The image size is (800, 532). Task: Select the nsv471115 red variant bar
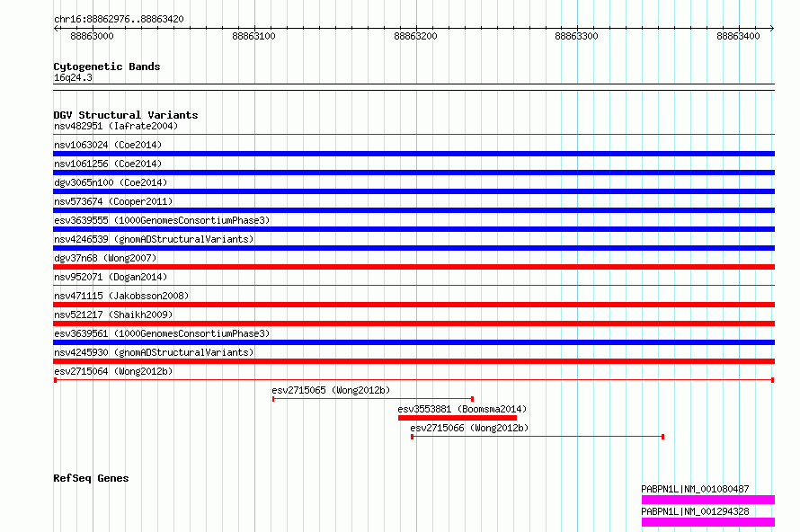413,305
